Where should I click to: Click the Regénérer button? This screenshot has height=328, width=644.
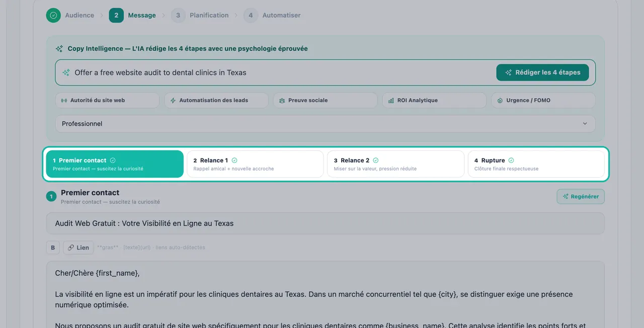point(581,197)
